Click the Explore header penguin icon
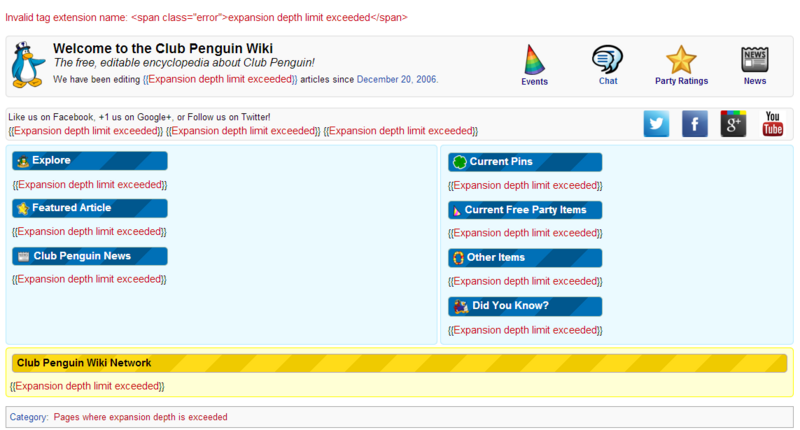Image resolution: width=800 pixels, height=430 pixels. tap(22, 161)
